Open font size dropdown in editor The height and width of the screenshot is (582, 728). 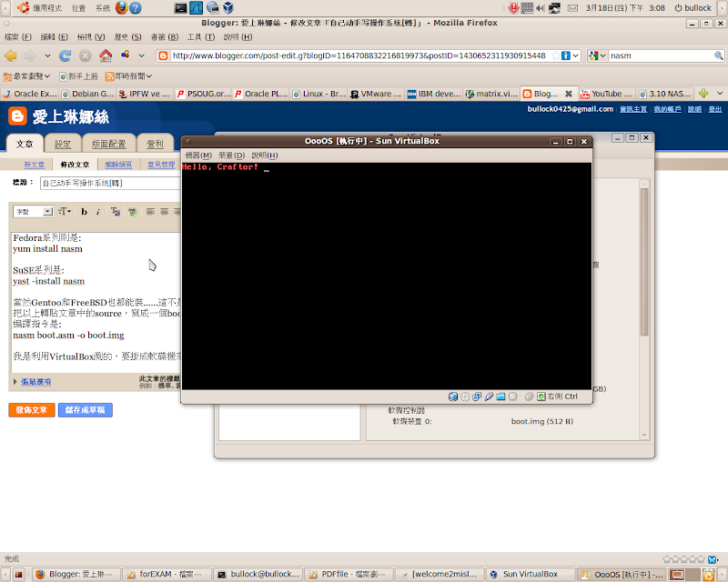pos(65,212)
